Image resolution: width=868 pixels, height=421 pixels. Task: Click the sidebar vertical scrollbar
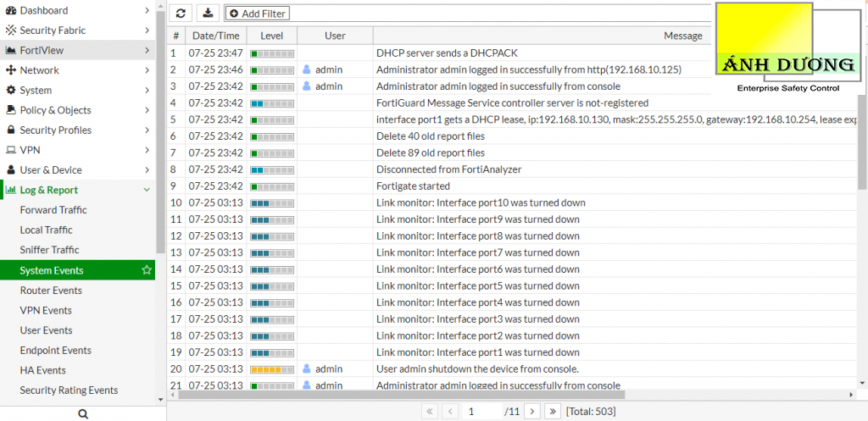pos(160,131)
